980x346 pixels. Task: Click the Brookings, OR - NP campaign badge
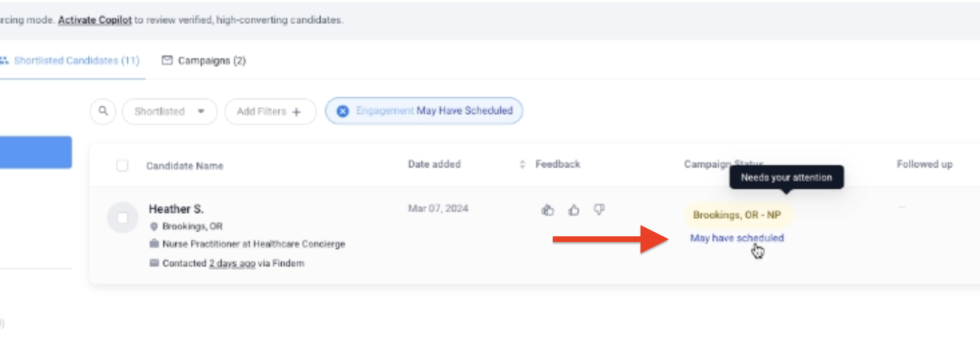[736, 215]
